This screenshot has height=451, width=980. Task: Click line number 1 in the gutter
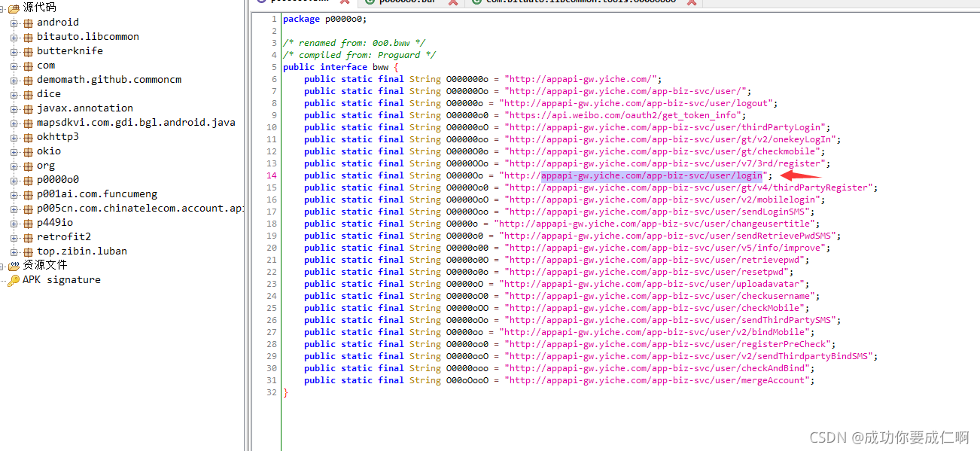[x=274, y=19]
